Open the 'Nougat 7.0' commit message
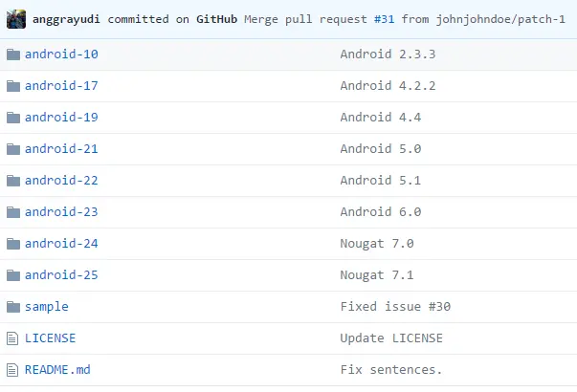This screenshot has width=577, height=392. [377, 244]
